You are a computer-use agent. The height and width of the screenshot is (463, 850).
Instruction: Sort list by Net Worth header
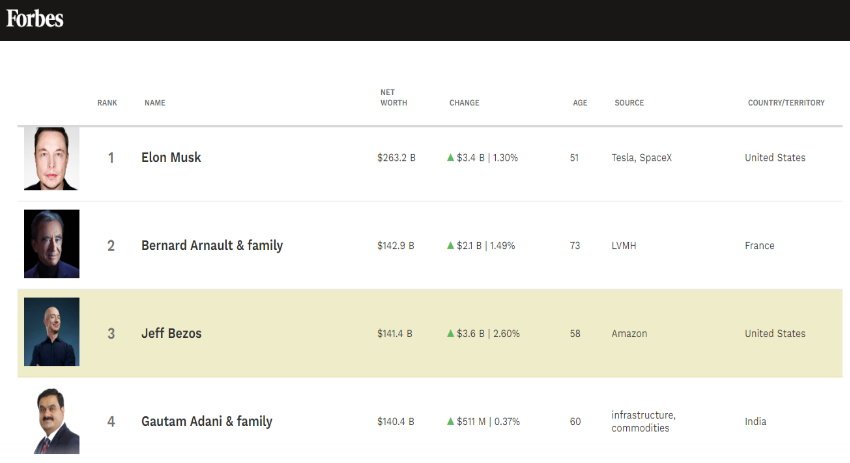(x=393, y=98)
